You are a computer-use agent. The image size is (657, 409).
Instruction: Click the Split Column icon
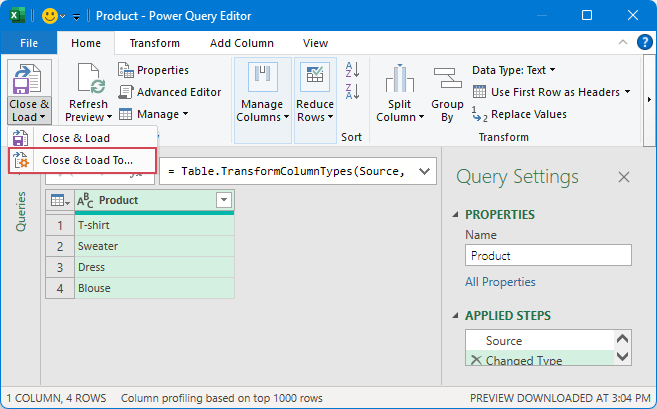[400, 80]
